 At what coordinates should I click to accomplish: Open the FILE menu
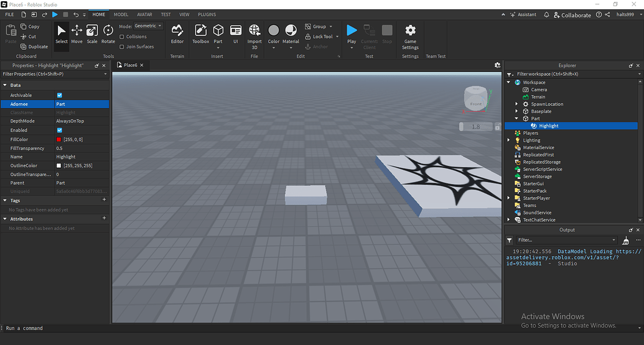click(9, 15)
